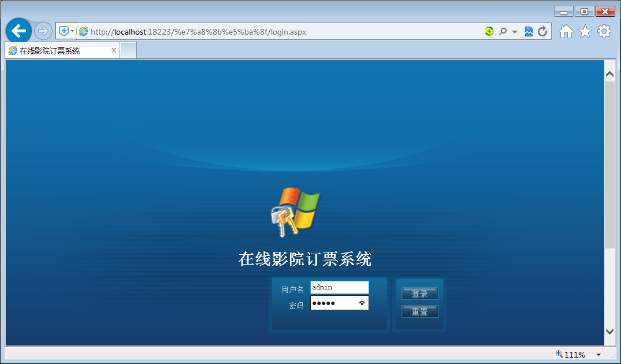Refresh the page with the reload icon
The image size is (621, 364).
[542, 31]
